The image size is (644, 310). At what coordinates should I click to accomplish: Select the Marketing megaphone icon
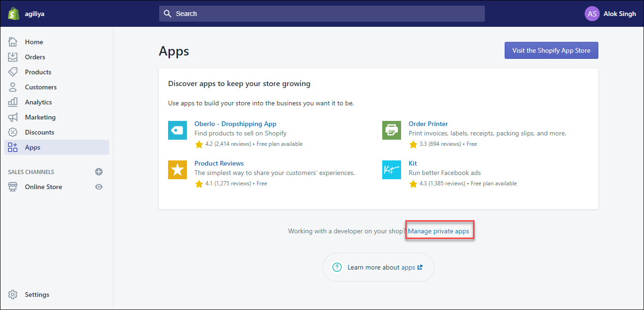(x=13, y=117)
